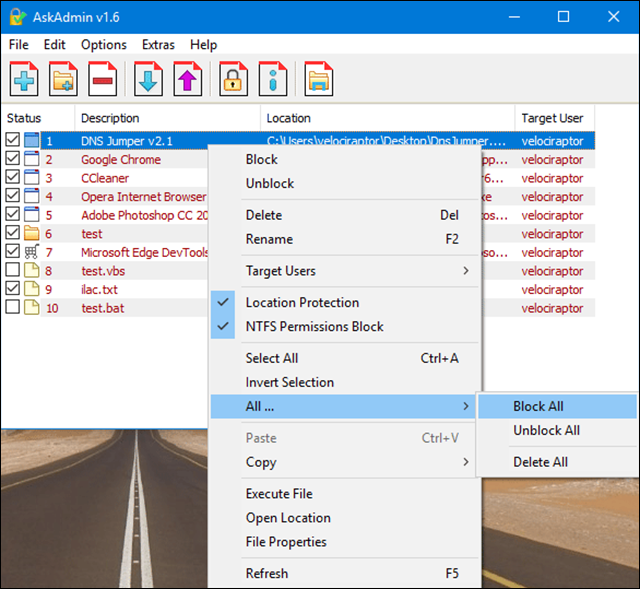Select the test.bat list row text
Screen dimensions: 640x589
click(102, 308)
